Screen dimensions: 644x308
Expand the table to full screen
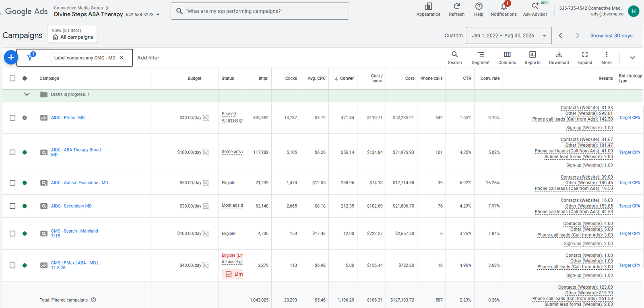pyautogui.click(x=585, y=58)
